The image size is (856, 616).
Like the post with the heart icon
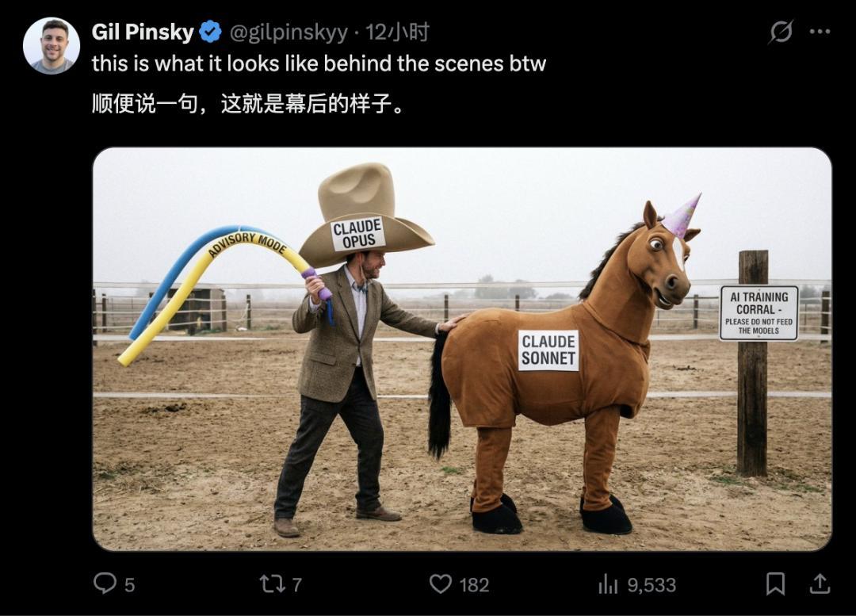click(441, 584)
